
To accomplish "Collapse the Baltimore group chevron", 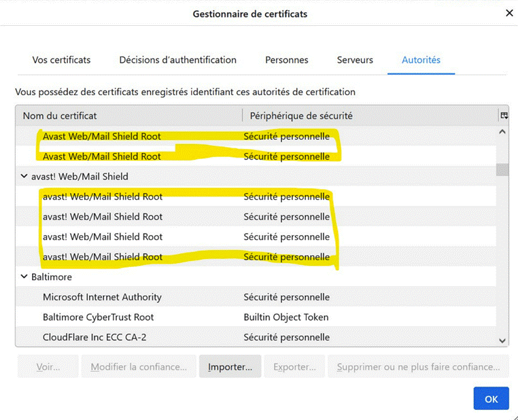I will pos(24,277).
